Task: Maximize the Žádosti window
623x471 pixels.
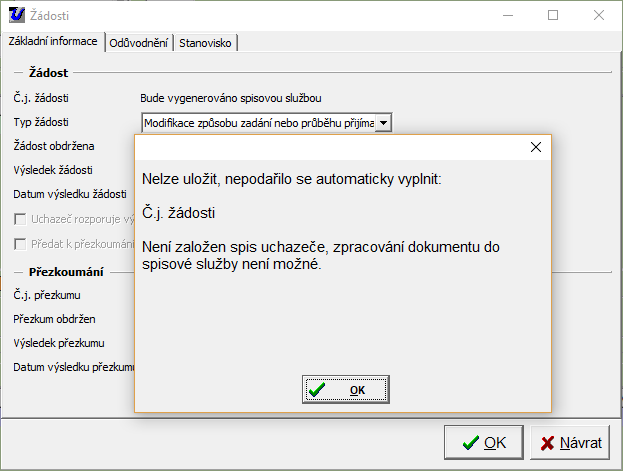Action: (x=553, y=16)
